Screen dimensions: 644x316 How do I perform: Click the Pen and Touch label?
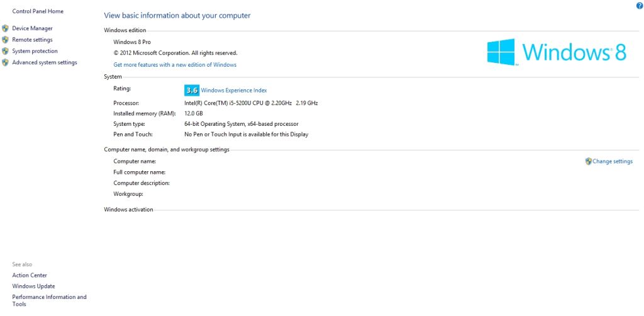pos(133,134)
